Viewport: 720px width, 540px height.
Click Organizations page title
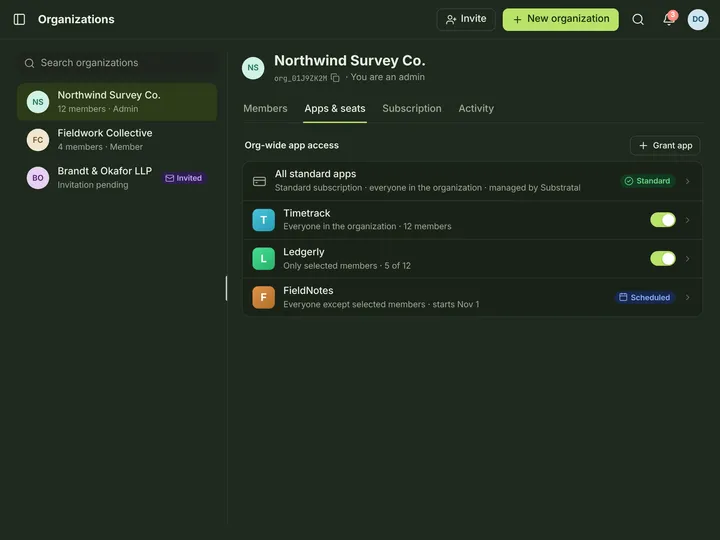tap(76, 19)
